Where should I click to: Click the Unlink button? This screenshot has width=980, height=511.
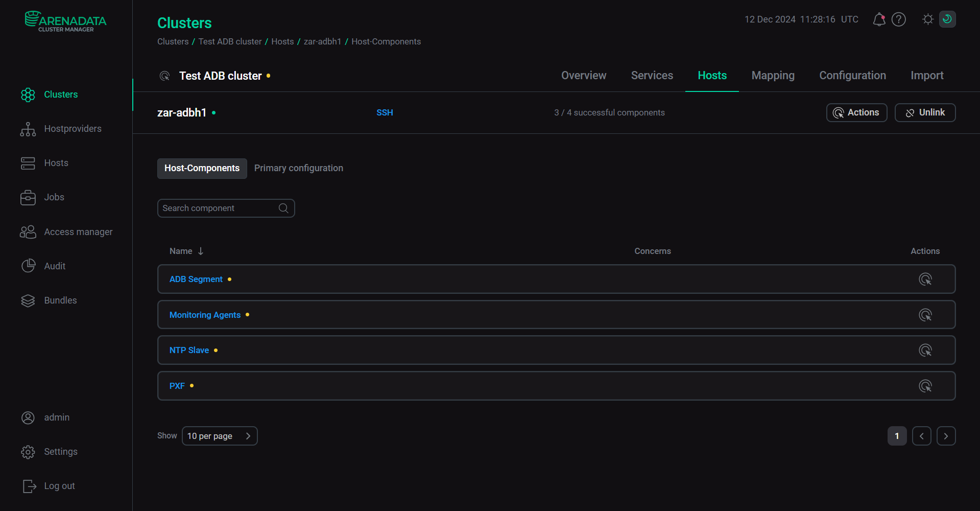[925, 112]
